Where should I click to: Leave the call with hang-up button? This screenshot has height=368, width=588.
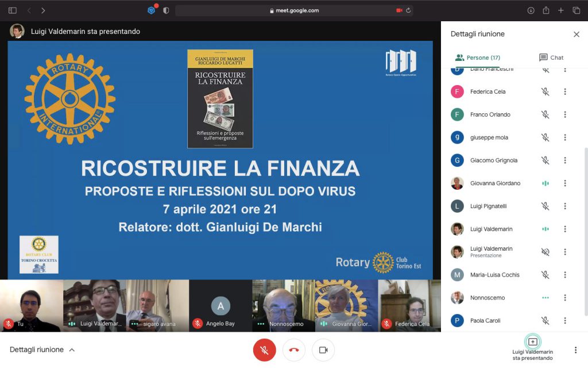[294, 350]
